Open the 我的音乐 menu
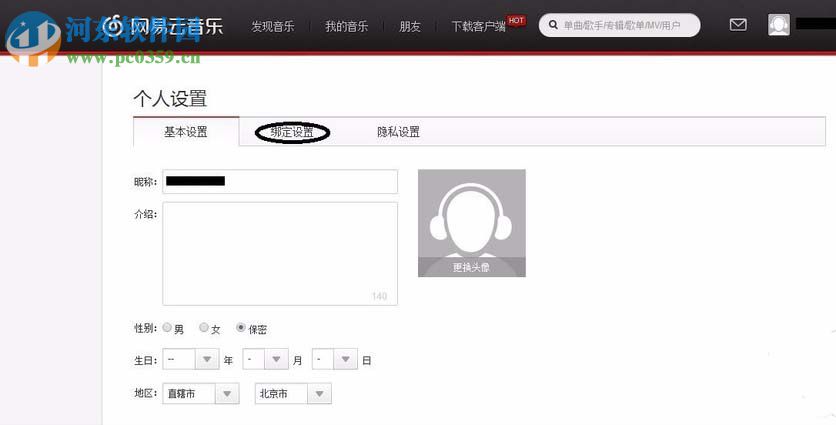The height and width of the screenshot is (425, 836). point(347,26)
